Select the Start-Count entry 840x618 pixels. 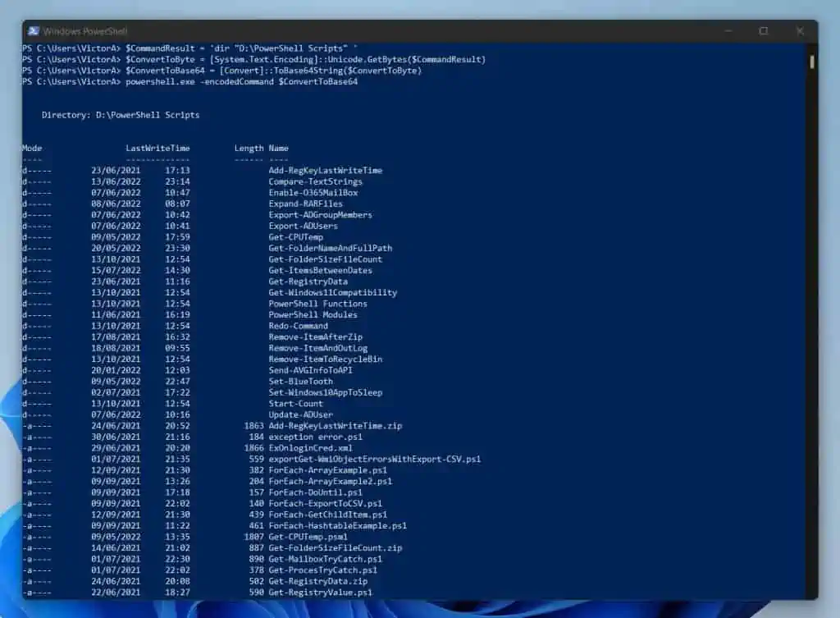(295, 404)
